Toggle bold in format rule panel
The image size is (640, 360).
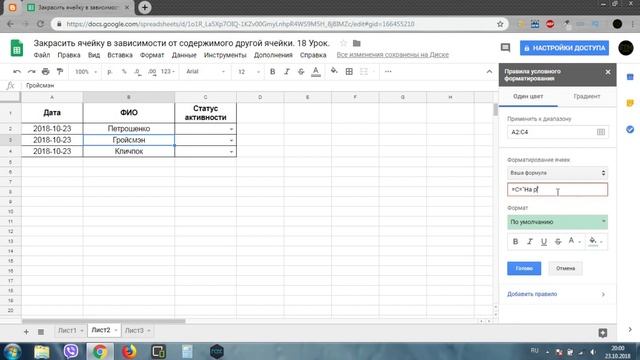515,242
